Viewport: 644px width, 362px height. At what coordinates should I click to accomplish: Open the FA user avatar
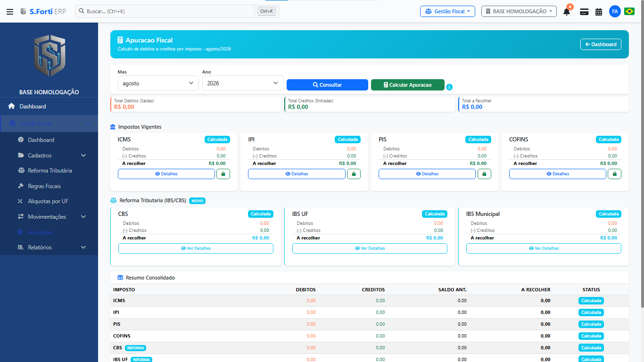pos(615,11)
